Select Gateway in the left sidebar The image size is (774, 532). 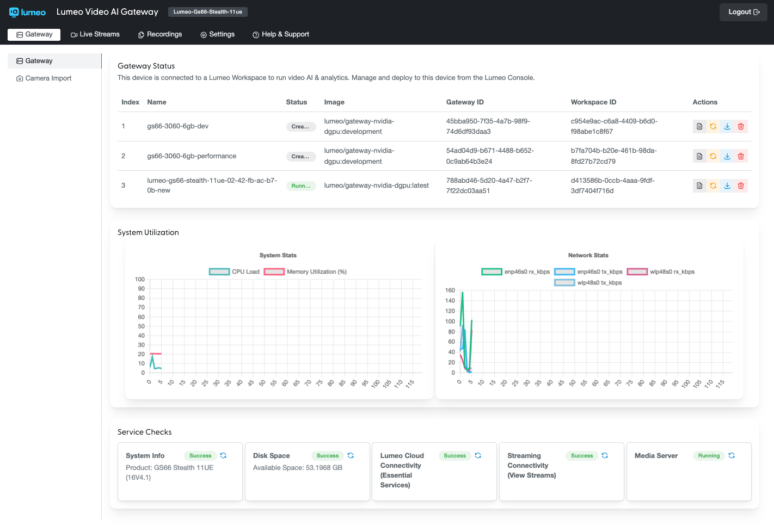(x=54, y=61)
